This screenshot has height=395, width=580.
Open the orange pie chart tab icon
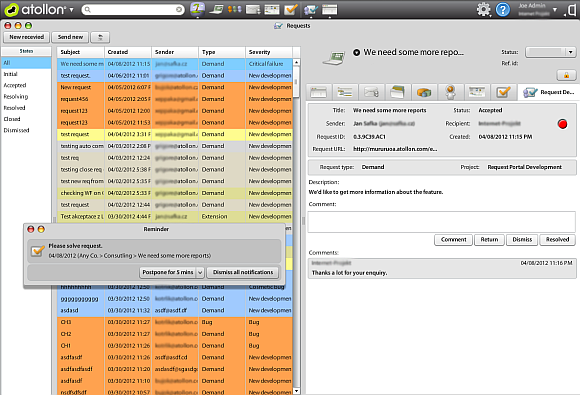click(x=424, y=92)
